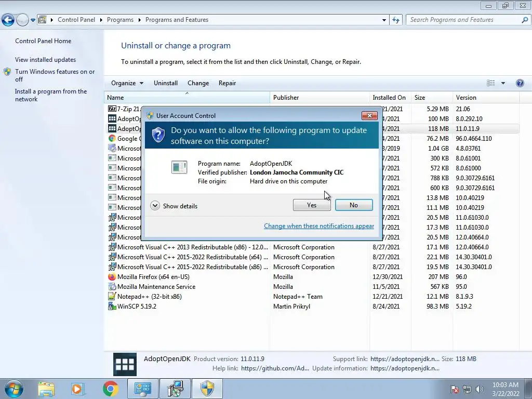Click Turn Windows features on or off
Image resolution: width=532 pixels, height=399 pixels.
(55, 75)
